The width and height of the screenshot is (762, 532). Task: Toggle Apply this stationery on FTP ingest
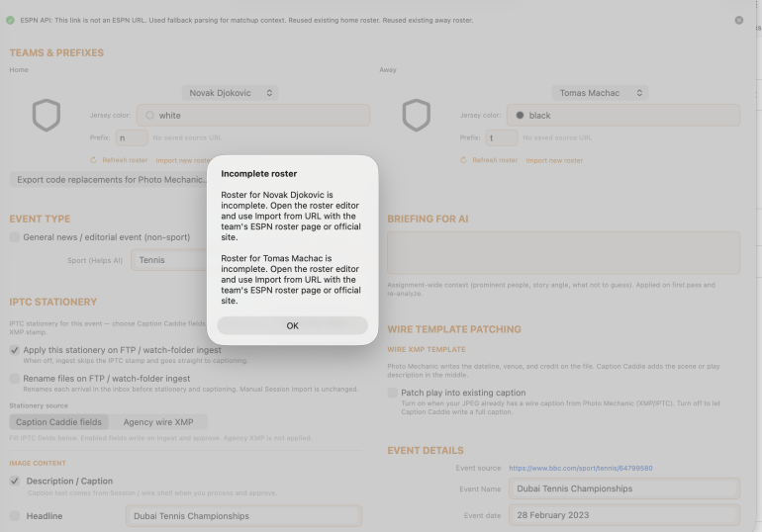tap(15, 350)
